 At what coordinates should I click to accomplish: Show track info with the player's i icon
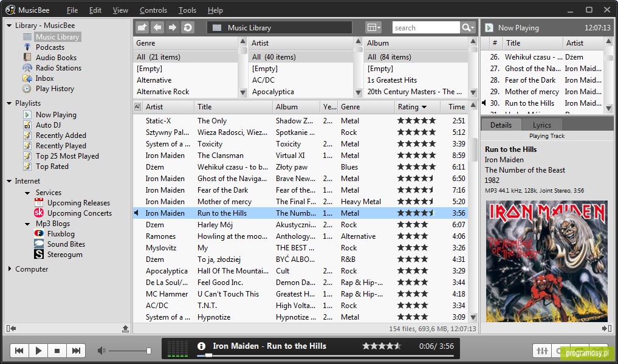point(201,346)
